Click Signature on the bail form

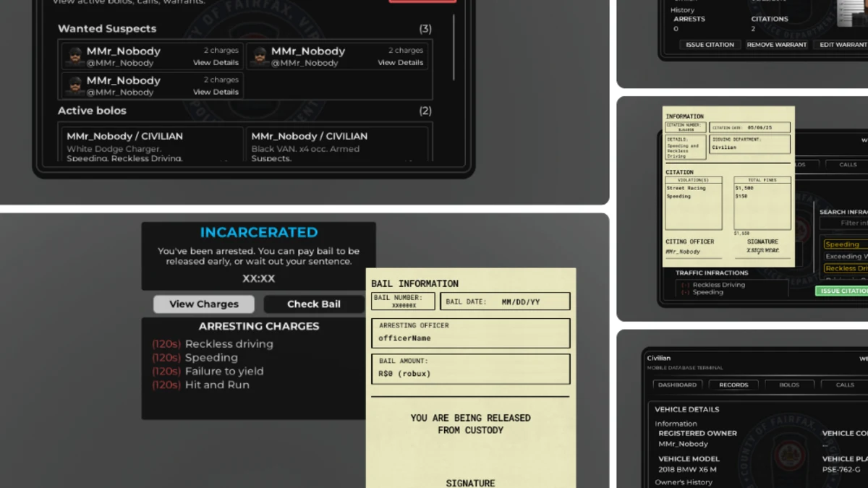click(470, 483)
